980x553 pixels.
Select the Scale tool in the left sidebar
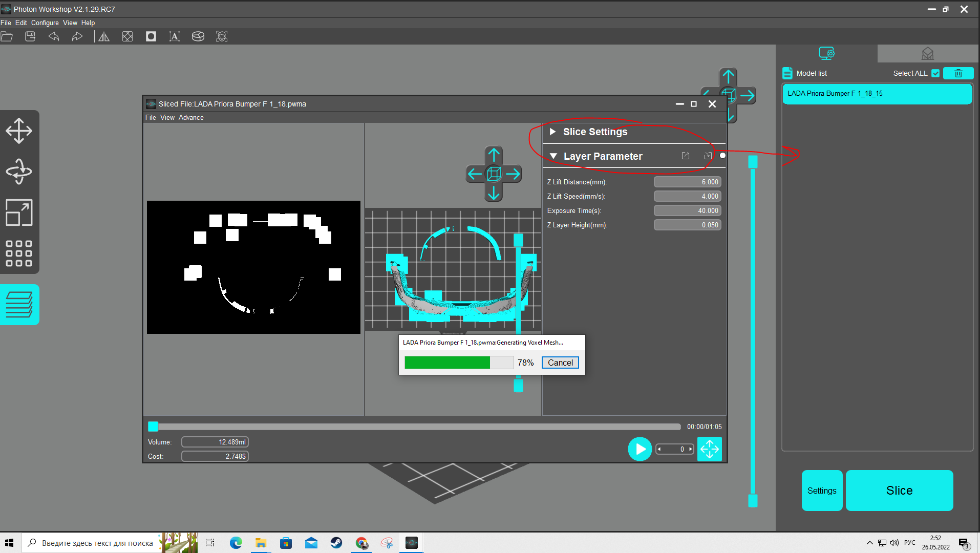(x=19, y=212)
